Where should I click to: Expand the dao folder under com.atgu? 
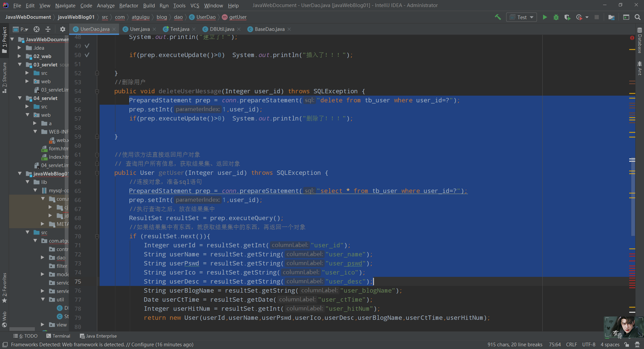[x=42, y=258]
